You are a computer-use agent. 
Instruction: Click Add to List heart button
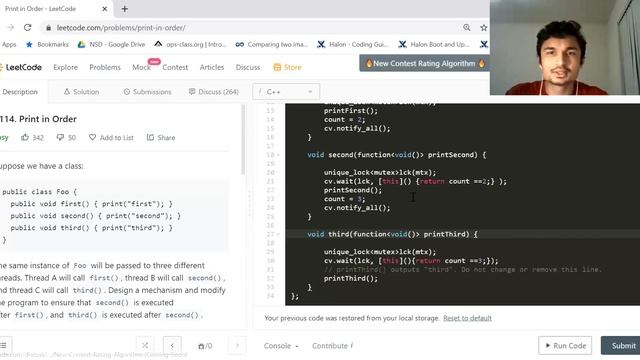111,138
